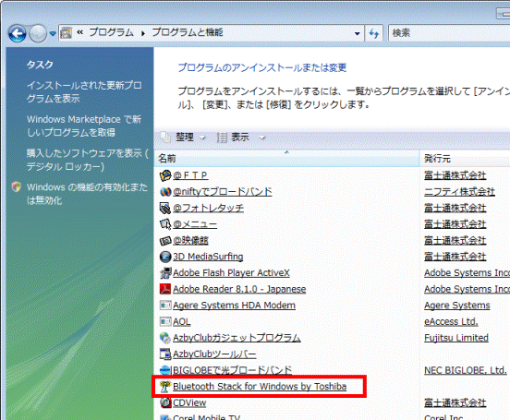510x420 pixels.
Task: Expand the 表示 dropdown arrow
Action: (261, 138)
